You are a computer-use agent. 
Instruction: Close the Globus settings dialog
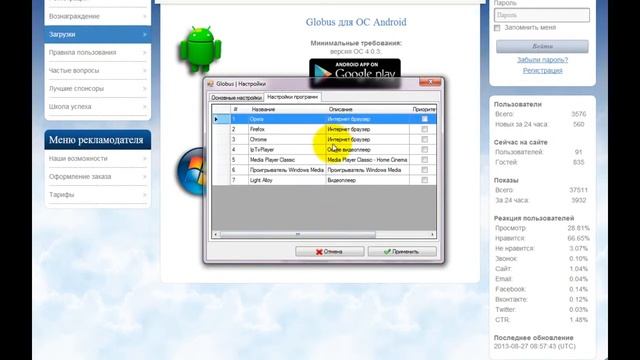[x=430, y=82]
